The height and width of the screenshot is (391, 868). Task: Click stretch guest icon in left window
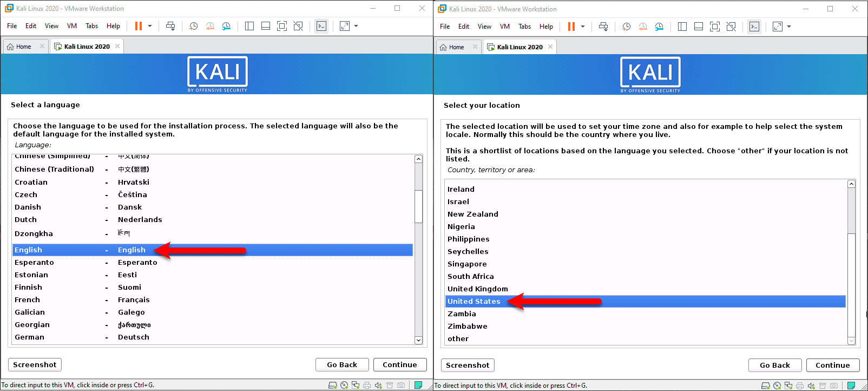point(345,26)
